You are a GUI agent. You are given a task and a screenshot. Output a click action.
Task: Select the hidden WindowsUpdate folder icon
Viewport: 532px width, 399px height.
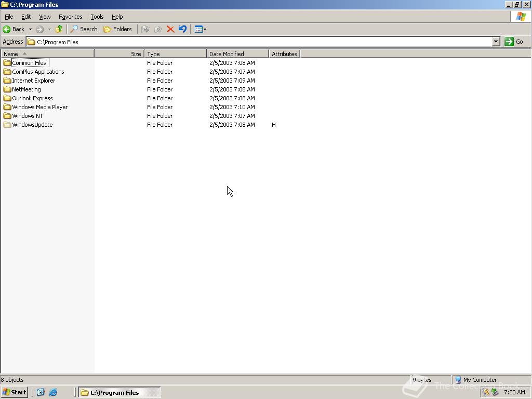(x=7, y=125)
